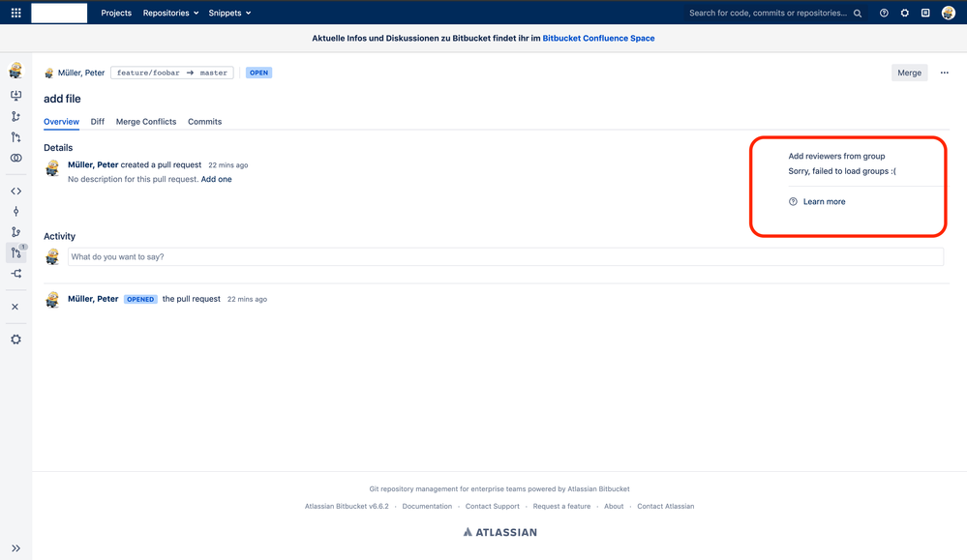Click the Create branch sidebar icon

[16, 116]
